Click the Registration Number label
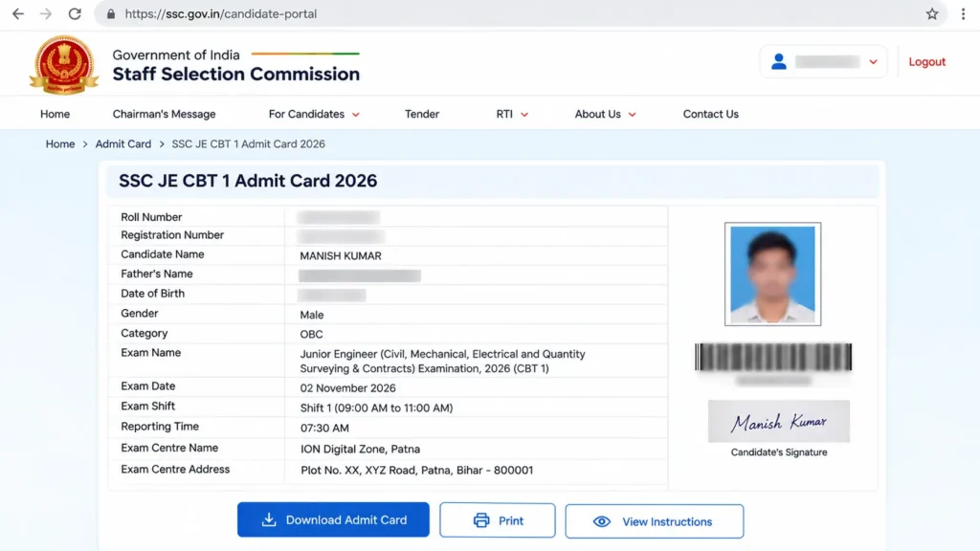The image size is (980, 551). [172, 235]
